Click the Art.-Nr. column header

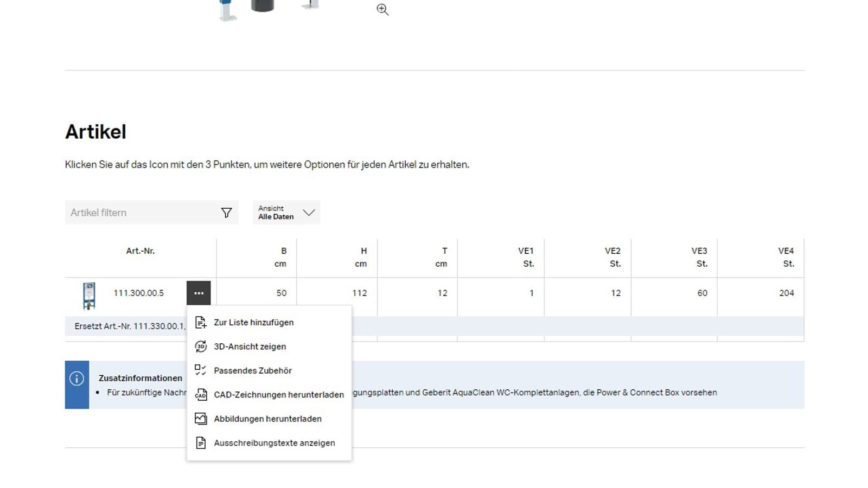click(141, 251)
